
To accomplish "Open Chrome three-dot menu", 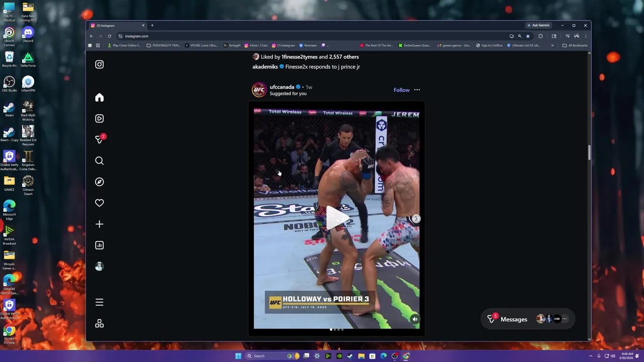I will [585, 36].
